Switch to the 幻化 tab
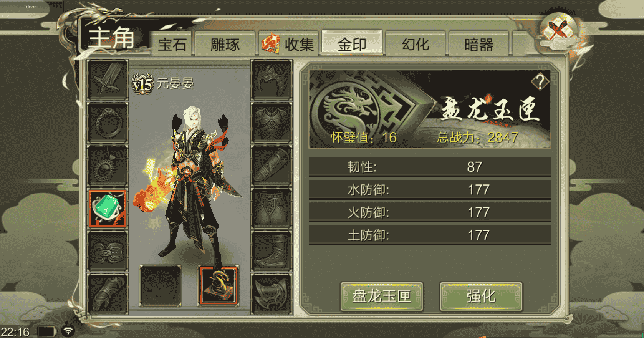 point(415,45)
